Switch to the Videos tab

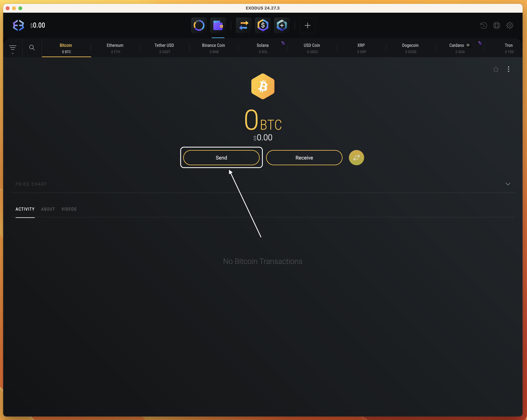point(69,209)
